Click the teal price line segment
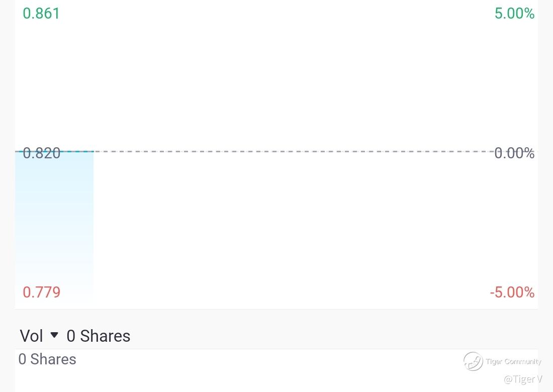The width and height of the screenshot is (553, 392). point(54,152)
